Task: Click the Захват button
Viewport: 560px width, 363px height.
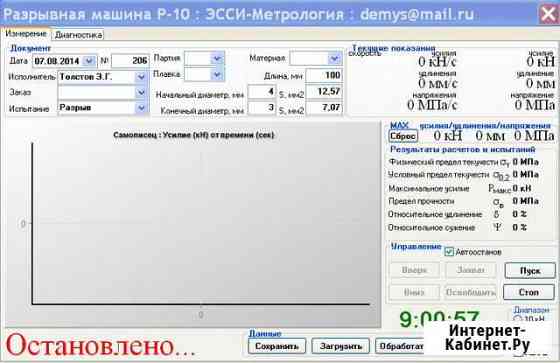Action: coord(471,270)
